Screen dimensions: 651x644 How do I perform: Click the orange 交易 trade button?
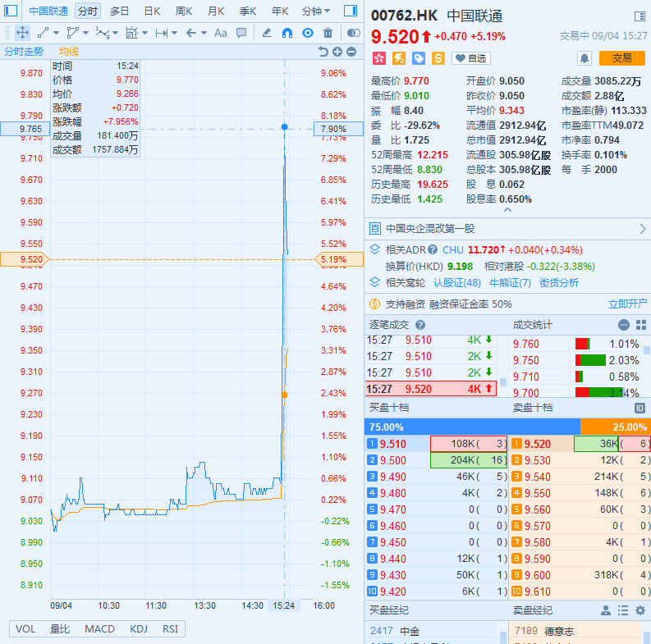pos(622,58)
